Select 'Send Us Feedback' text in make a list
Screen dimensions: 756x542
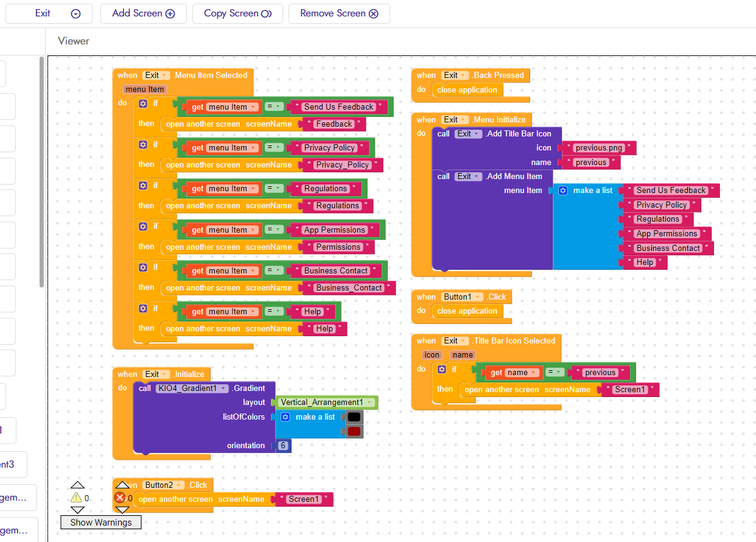(671, 191)
